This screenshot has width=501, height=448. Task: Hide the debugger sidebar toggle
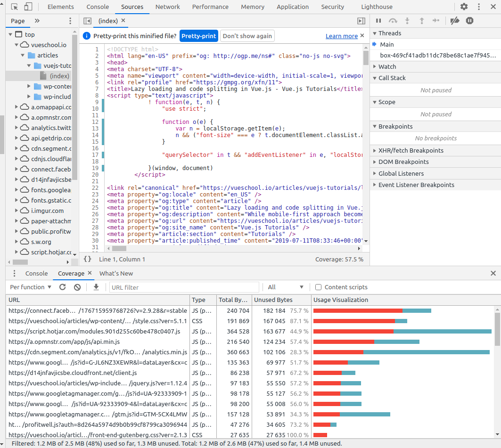[361, 21]
